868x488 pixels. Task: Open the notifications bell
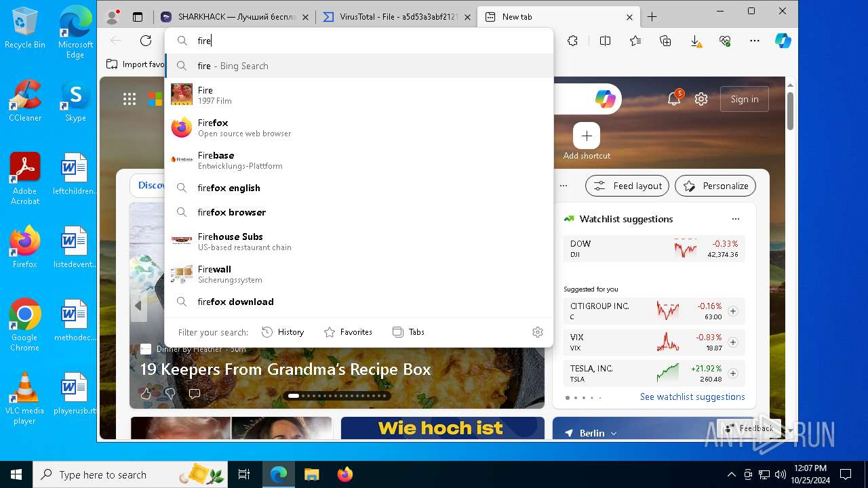click(x=674, y=99)
